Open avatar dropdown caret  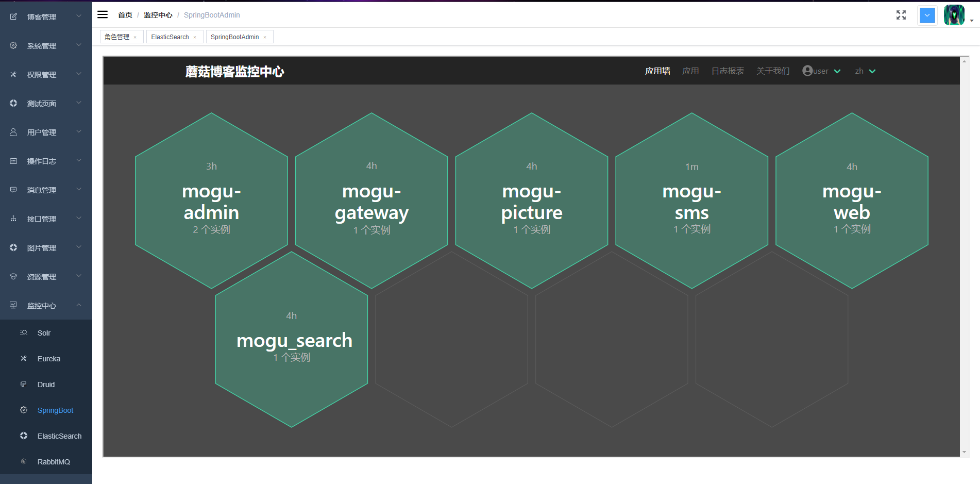[x=972, y=21]
